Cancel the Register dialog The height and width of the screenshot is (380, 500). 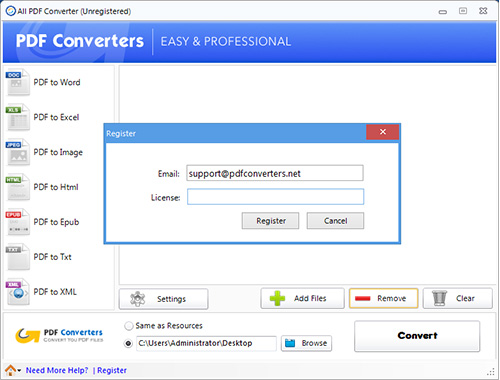[335, 221]
